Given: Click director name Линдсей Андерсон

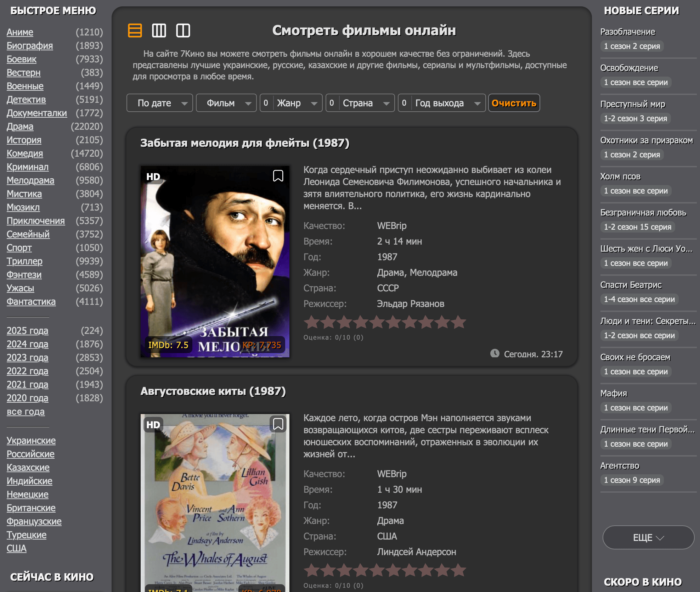Looking at the screenshot, I should point(417,552).
